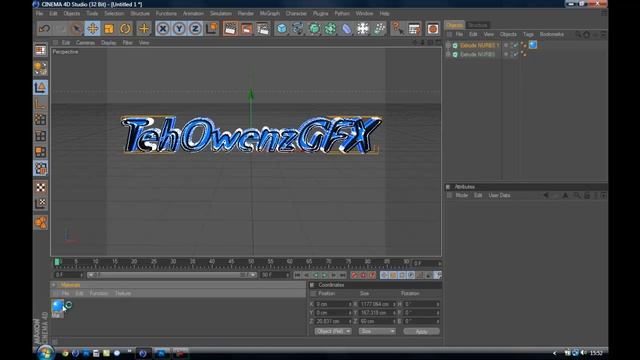Click the Record Active Objects red button
Image resolution: width=640 pixels, height=360 pixels.
pos(354,276)
